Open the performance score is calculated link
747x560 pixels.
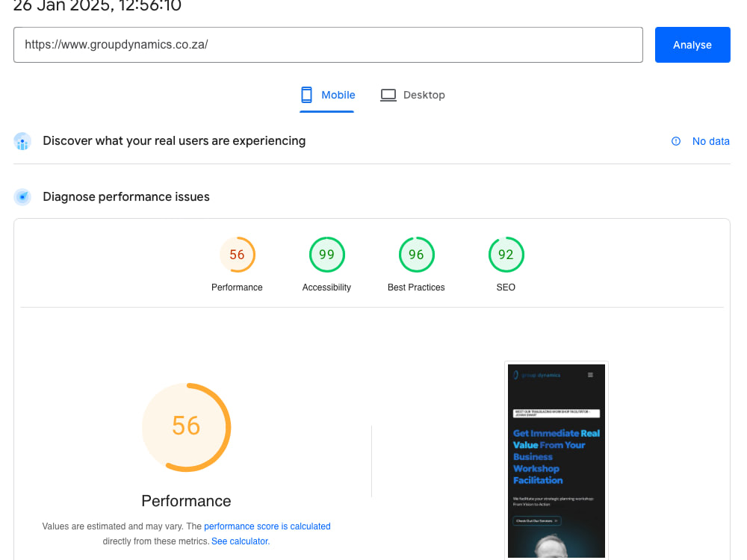click(x=267, y=526)
